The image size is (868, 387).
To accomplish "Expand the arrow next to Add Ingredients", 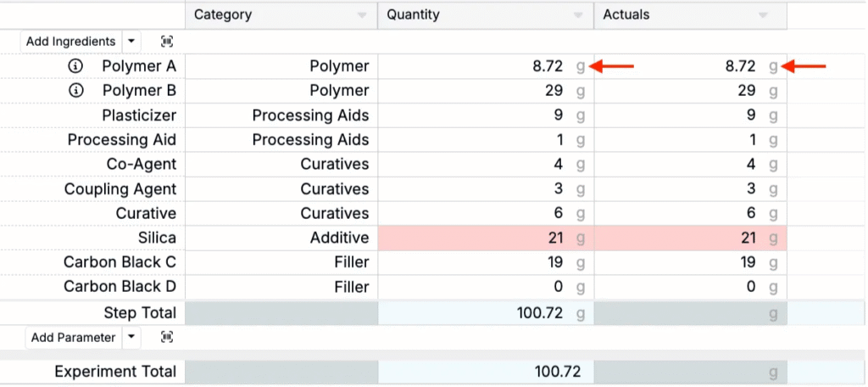I will (x=131, y=42).
